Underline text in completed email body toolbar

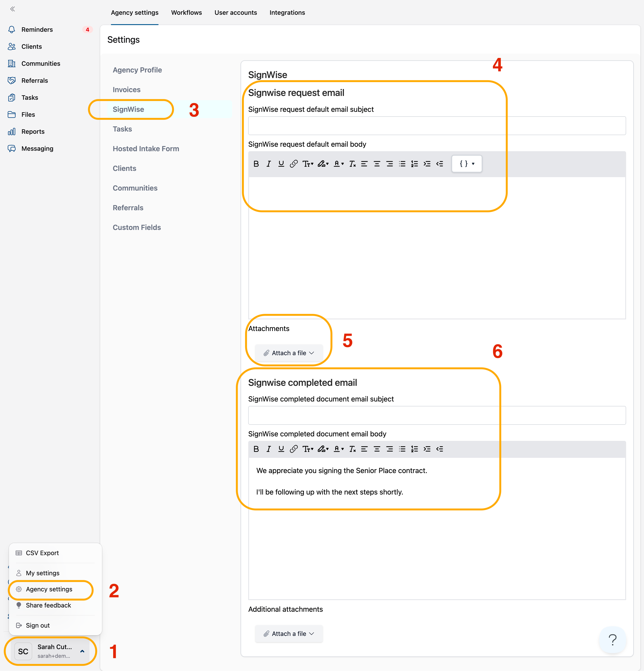(x=281, y=449)
